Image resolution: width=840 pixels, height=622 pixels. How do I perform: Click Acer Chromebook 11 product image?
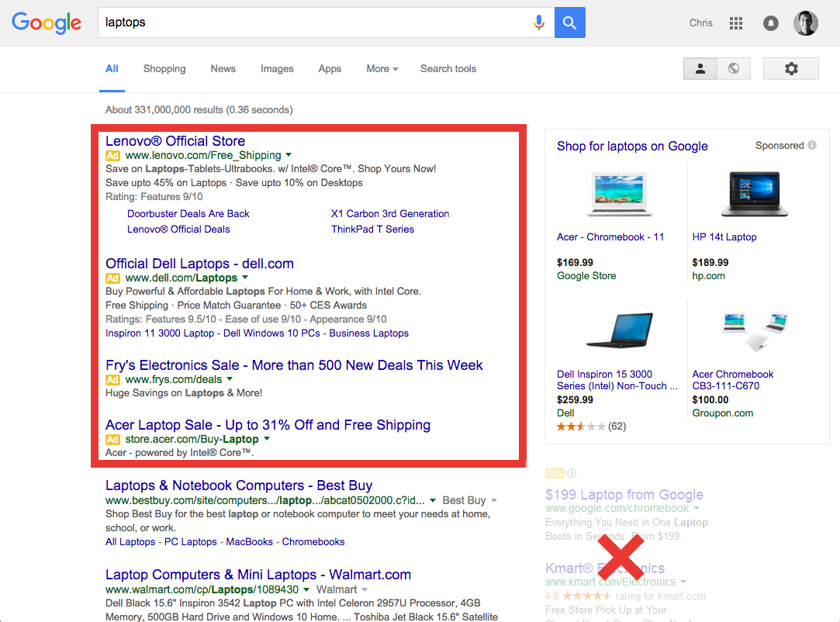click(619, 194)
